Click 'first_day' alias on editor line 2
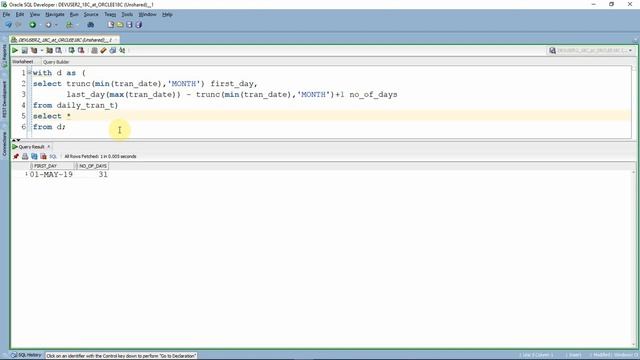The image size is (640, 360). click(232, 84)
